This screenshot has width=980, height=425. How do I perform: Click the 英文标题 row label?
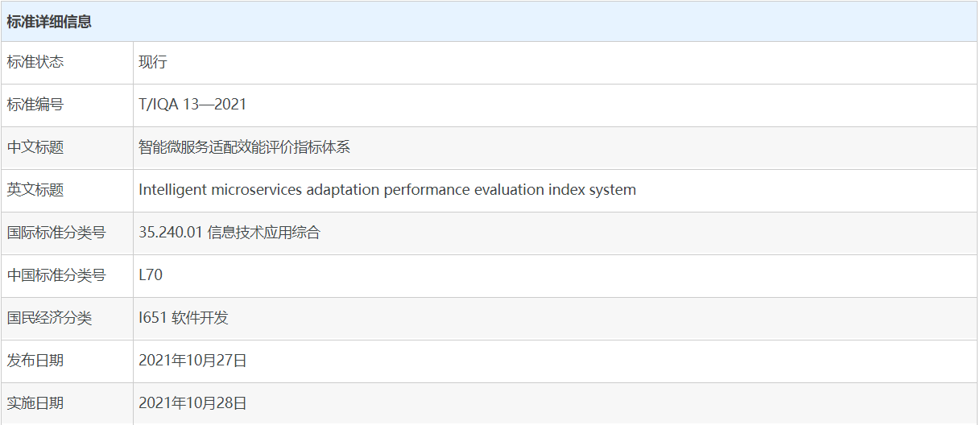click(x=35, y=190)
